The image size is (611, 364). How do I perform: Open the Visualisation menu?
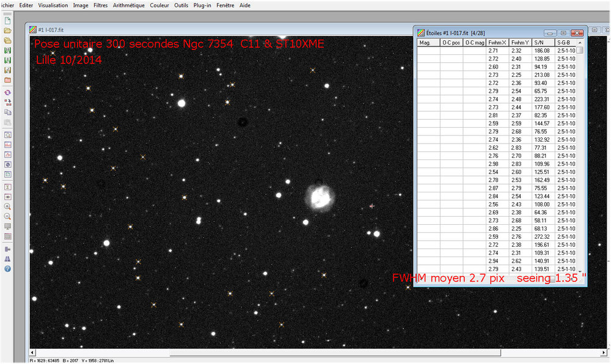(x=53, y=5)
